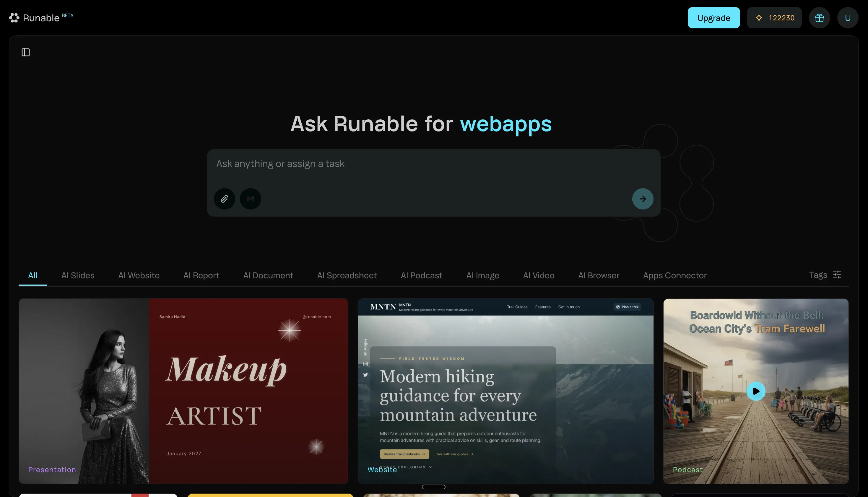The image size is (868, 497).
Task: Open the user avatar menu
Action: tap(848, 18)
